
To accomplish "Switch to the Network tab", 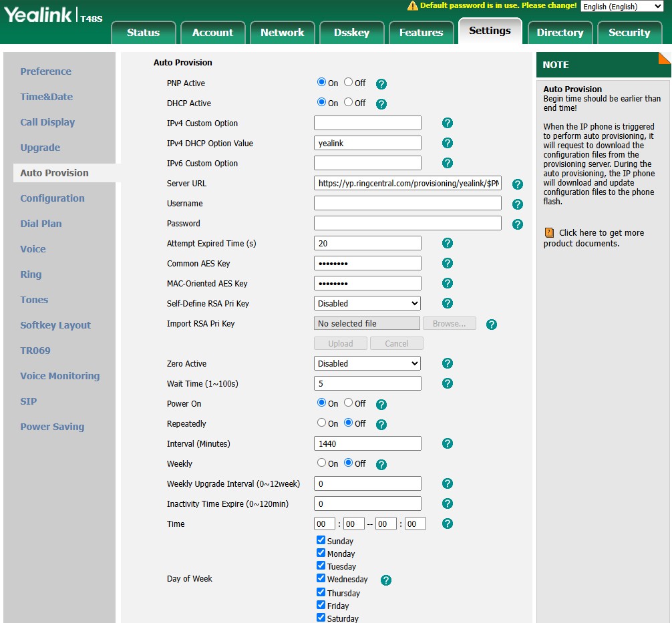I will (282, 33).
